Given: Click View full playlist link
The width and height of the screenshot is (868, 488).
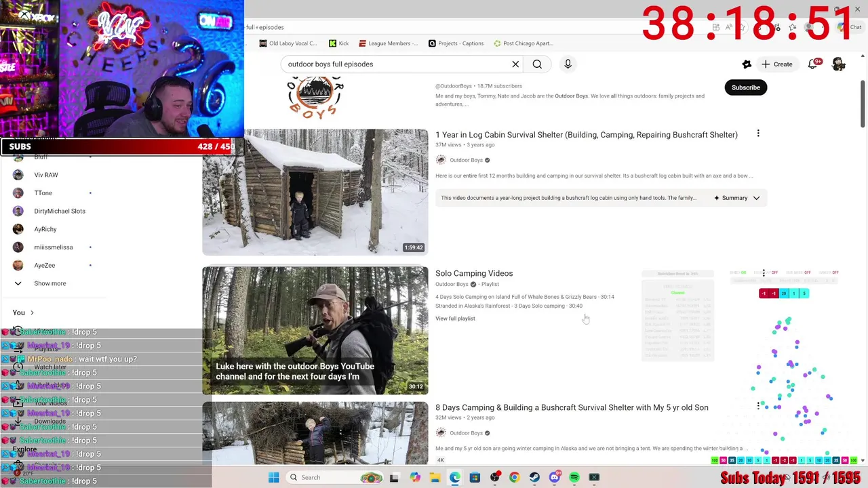Looking at the screenshot, I should [455, 319].
